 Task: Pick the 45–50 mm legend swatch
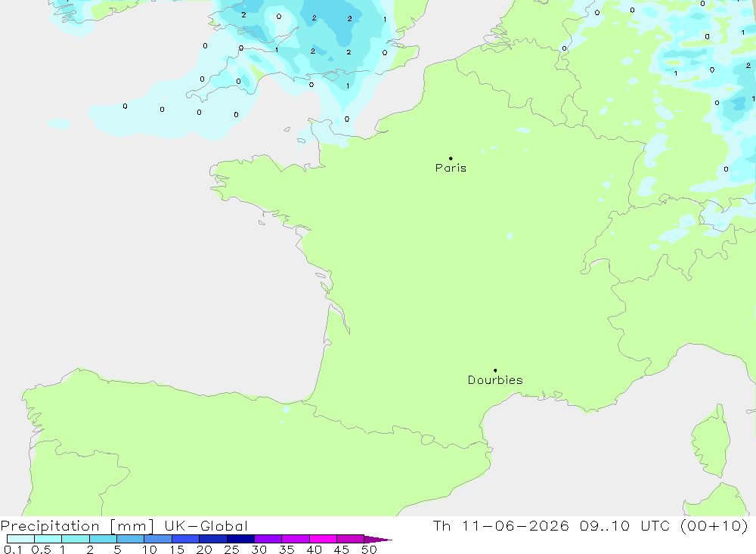pos(351,539)
